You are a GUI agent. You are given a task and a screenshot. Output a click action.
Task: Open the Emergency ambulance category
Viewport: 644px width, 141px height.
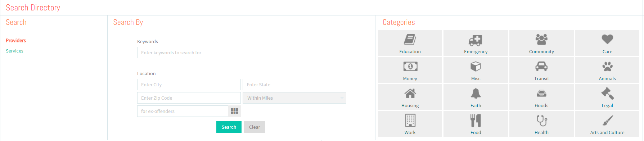pyautogui.click(x=476, y=43)
